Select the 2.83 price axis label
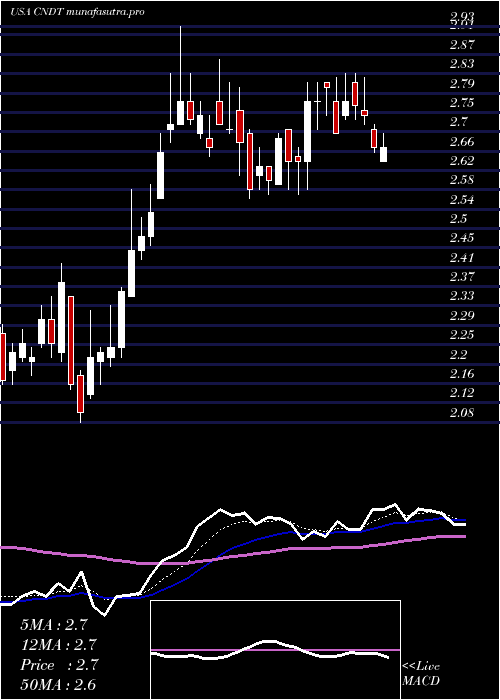 coord(462,64)
